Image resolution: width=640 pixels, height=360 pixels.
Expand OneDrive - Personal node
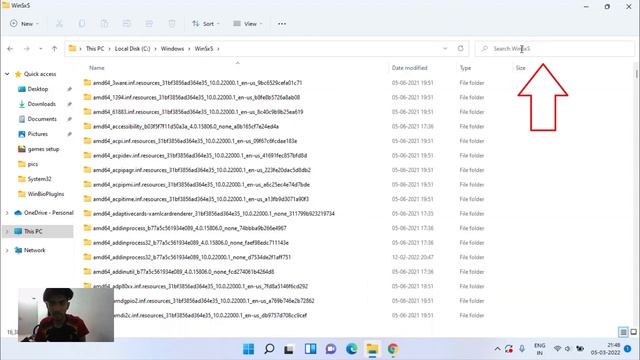[x=7, y=213]
